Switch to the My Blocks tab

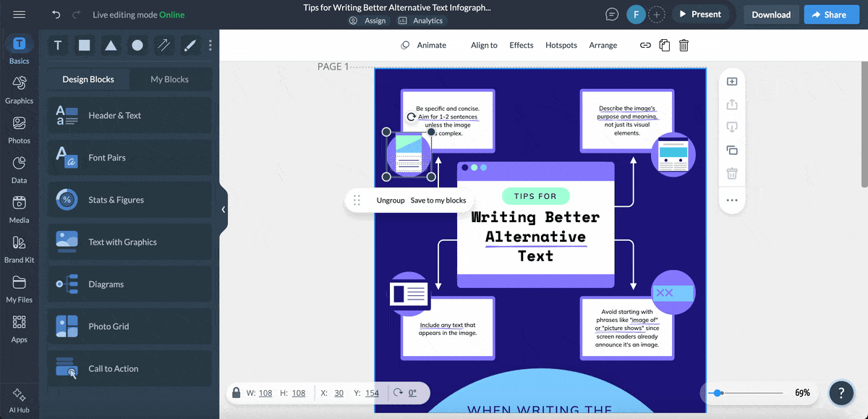169,79
